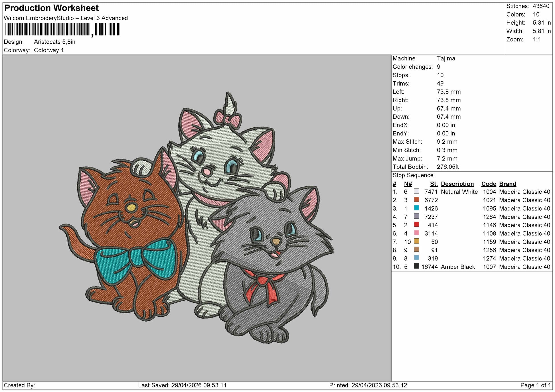The width and height of the screenshot is (555, 392).
Task: Click the Height value "5.31 in"
Action: click(x=542, y=23)
